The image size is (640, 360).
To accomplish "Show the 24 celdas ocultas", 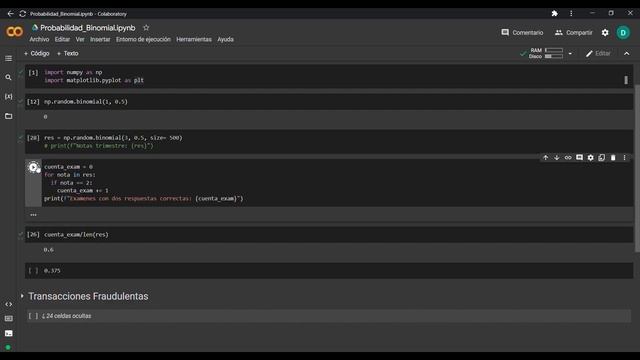I will pos(67,316).
